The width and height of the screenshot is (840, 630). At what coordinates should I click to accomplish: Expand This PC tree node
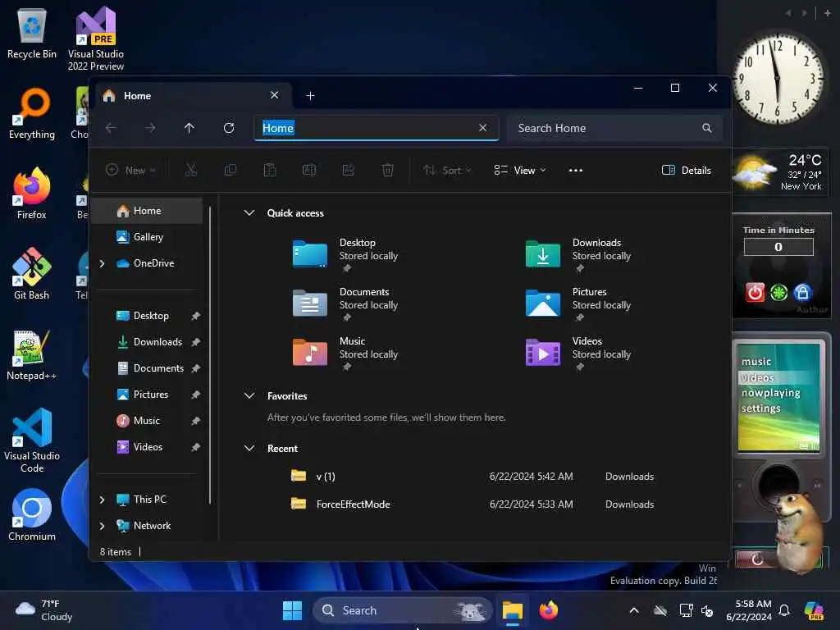point(102,500)
